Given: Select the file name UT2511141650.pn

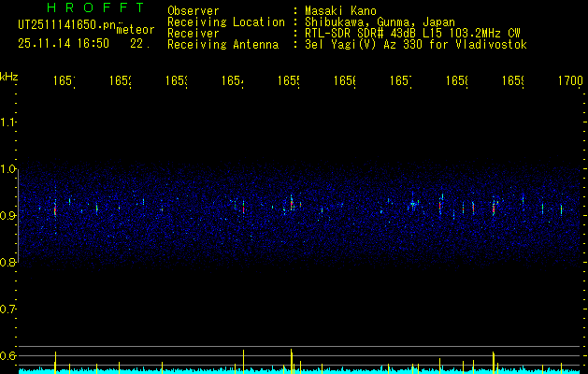Looking at the screenshot, I should point(66,25).
